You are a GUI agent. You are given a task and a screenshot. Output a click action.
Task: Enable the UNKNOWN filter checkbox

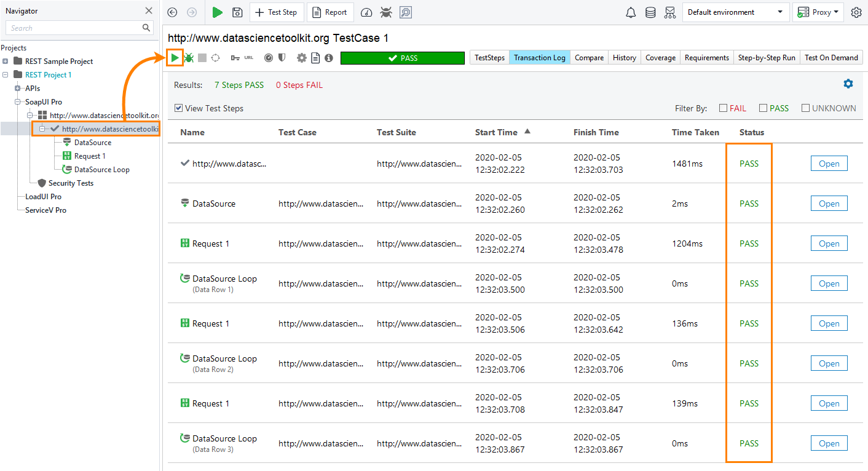point(805,108)
